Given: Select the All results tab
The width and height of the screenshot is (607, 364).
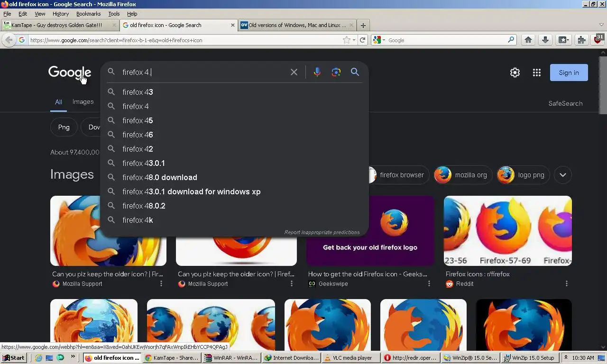Looking at the screenshot, I should click(x=58, y=102).
